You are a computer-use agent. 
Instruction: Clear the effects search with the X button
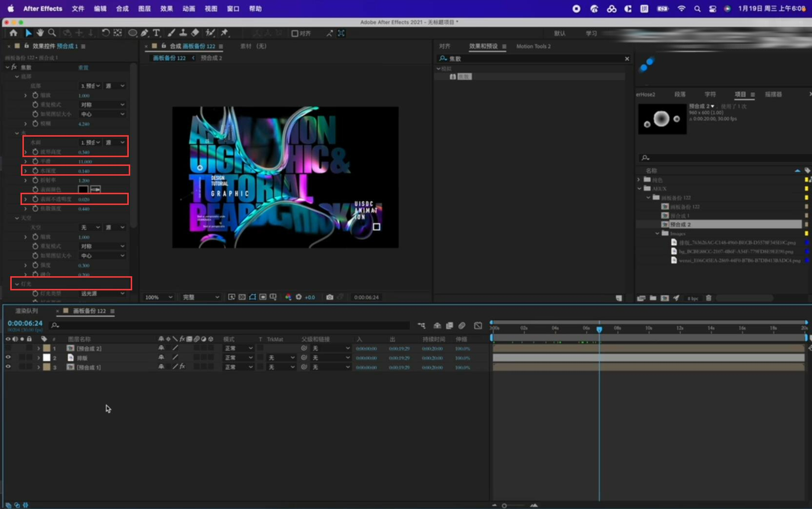(x=627, y=59)
